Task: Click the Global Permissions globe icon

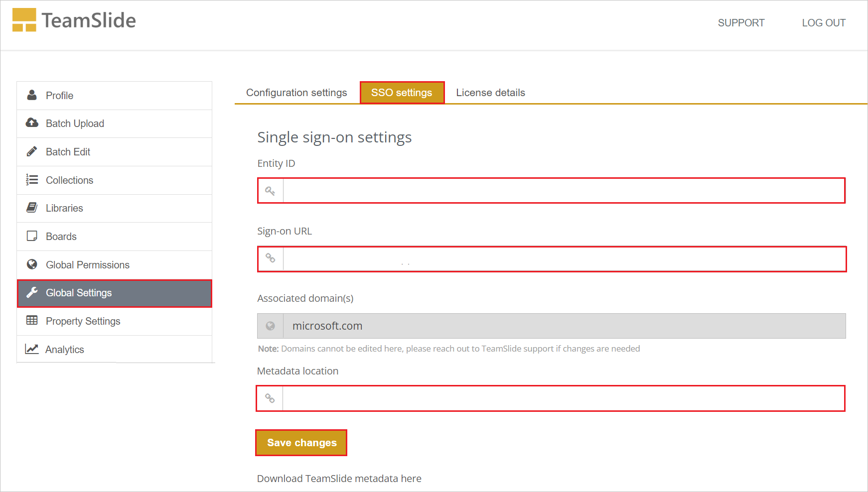Action: tap(32, 264)
